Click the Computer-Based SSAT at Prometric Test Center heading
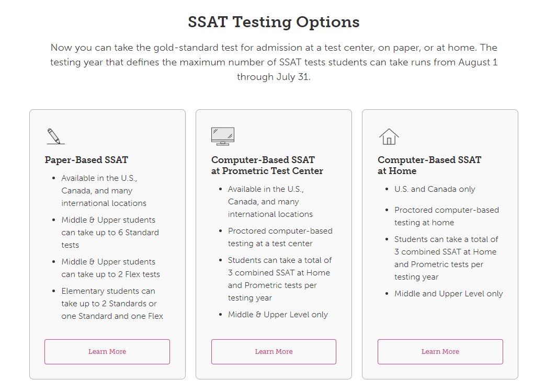 (267, 165)
